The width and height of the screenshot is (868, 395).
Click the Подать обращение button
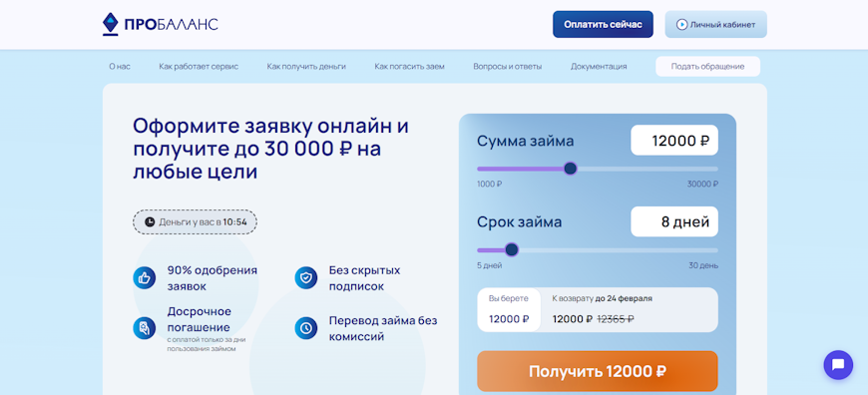tap(707, 67)
